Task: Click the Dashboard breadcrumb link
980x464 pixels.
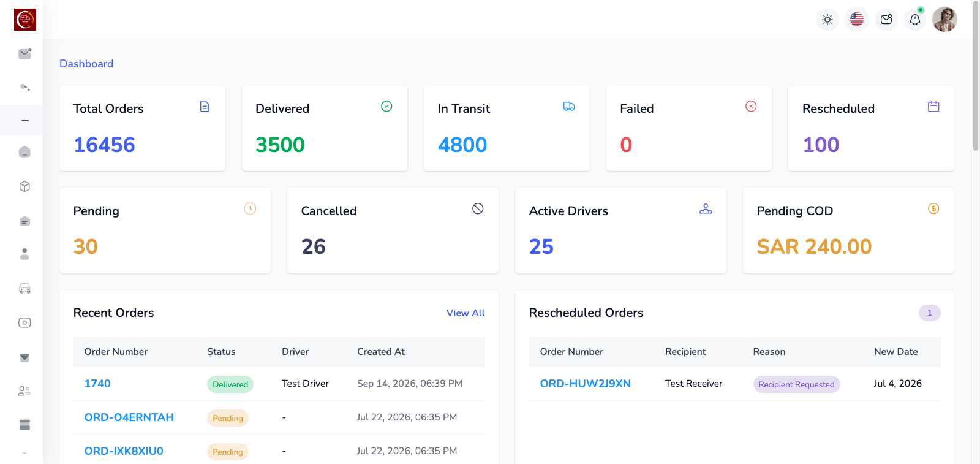Action: click(x=86, y=64)
